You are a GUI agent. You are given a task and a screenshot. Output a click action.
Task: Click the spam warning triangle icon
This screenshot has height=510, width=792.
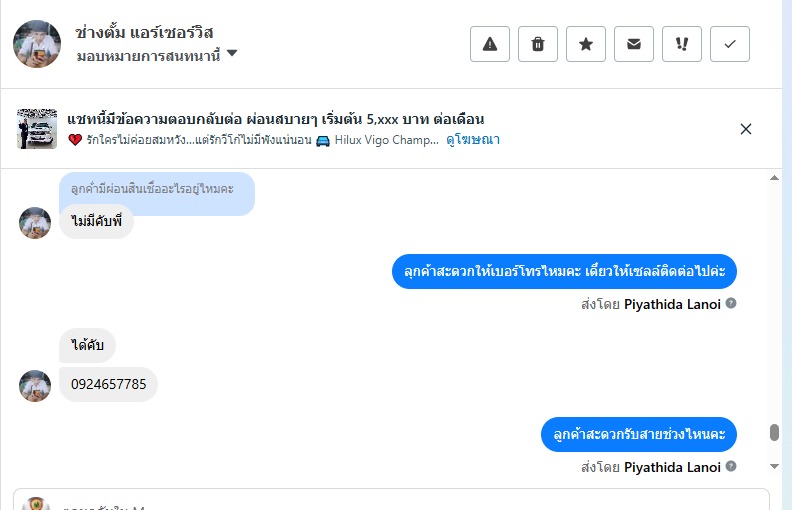point(490,44)
